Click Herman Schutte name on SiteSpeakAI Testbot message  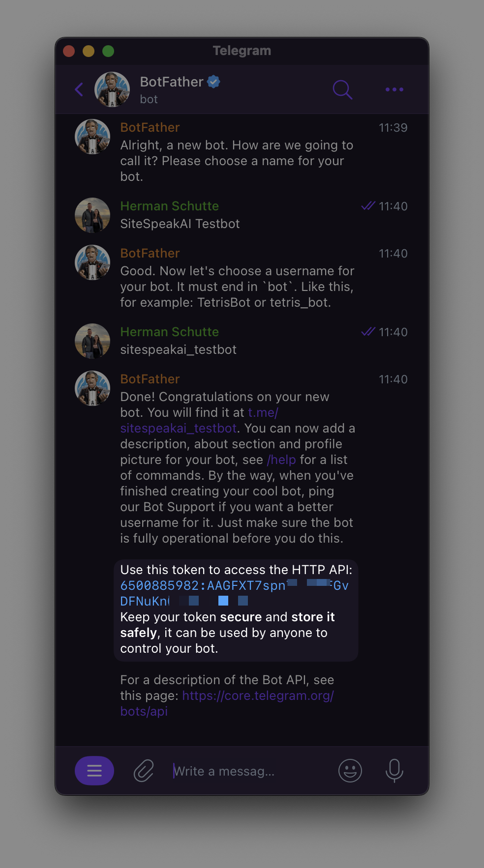pos(169,206)
